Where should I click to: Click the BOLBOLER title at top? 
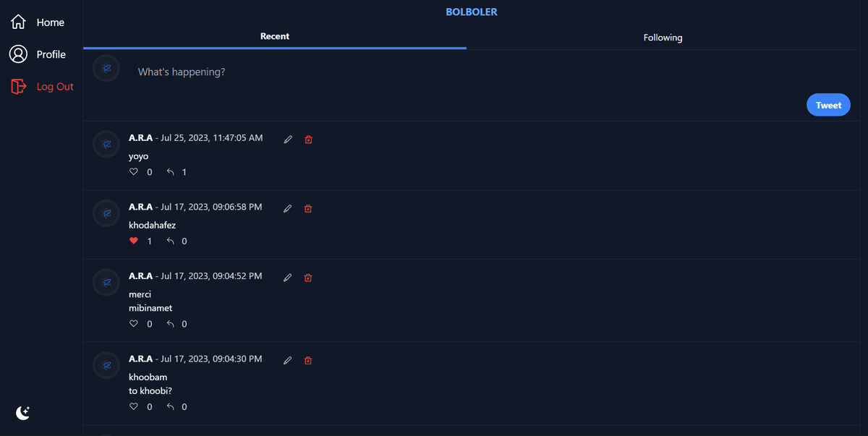tap(472, 12)
